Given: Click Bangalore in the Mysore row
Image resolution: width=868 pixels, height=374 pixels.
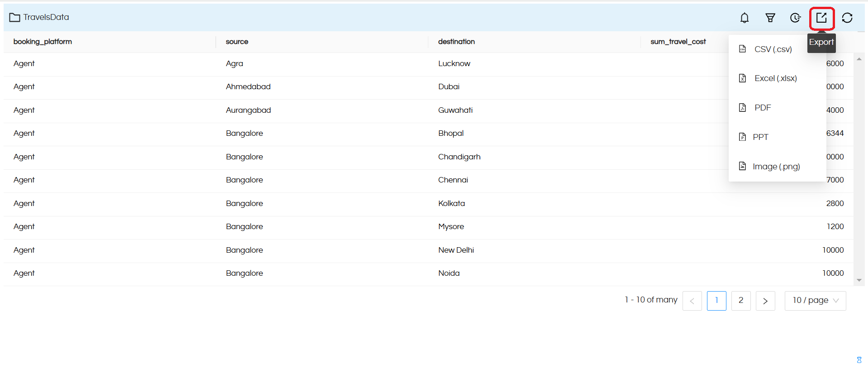Looking at the screenshot, I should [244, 227].
